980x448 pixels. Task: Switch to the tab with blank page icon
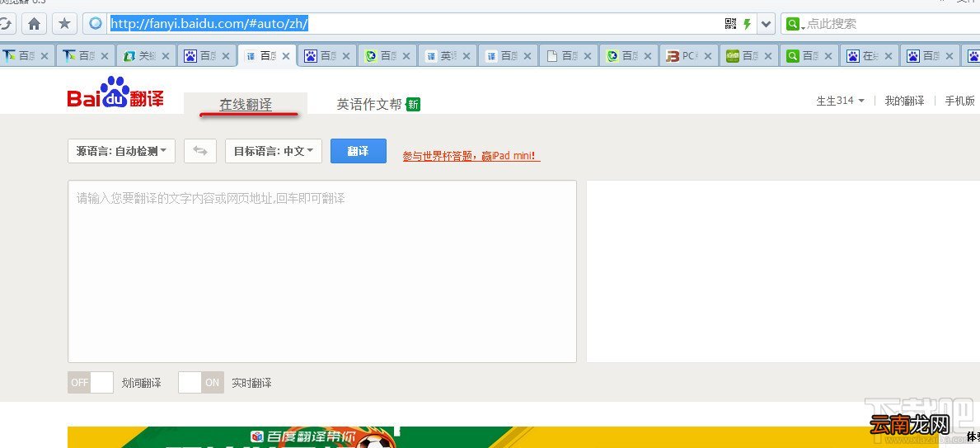pos(568,55)
